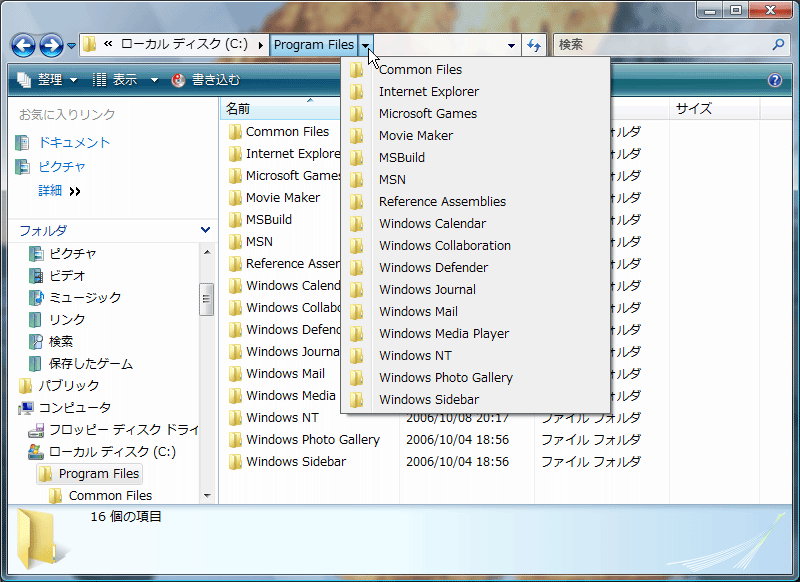Screen dimensions: 800x582
Task: Click the コンピュータ computer icon
Action: click(x=26, y=408)
